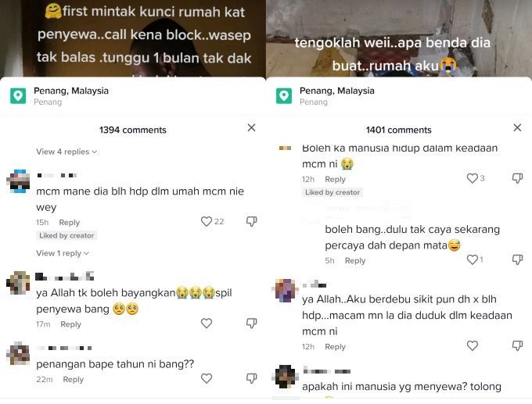Close the 1401 comments panel
The width and height of the screenshot is (532, 404).
[x=517, y=128]
